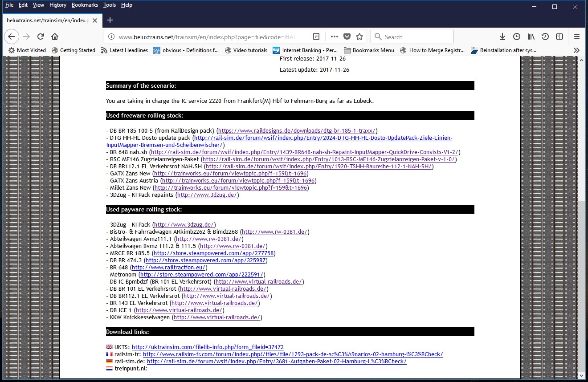Open the GATX Zans New trainworks link
Screen dimensions: 588x382
230,174
